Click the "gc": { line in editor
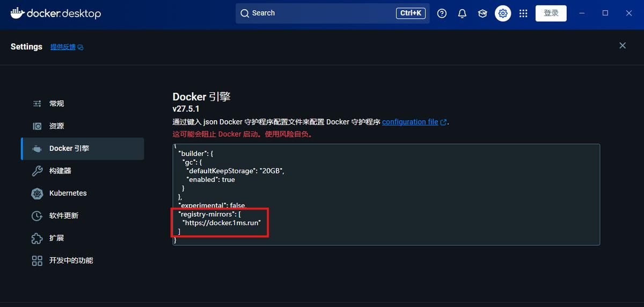 pos(192,163)
